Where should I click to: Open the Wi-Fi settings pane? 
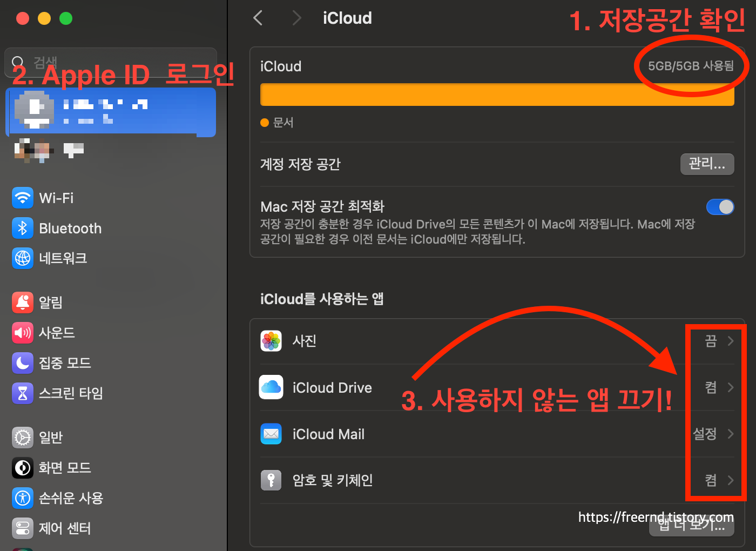click(111, 198)
